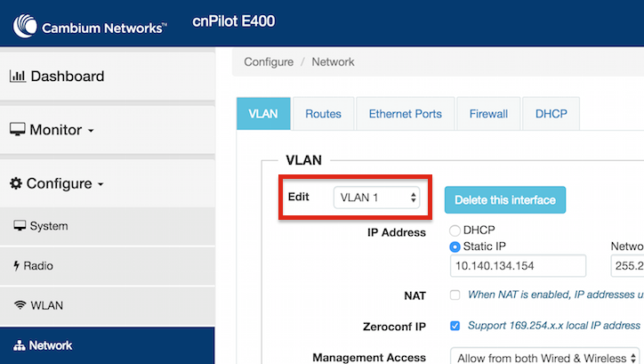
Task: Expand the Monitor menu caret
Action: 90,132
